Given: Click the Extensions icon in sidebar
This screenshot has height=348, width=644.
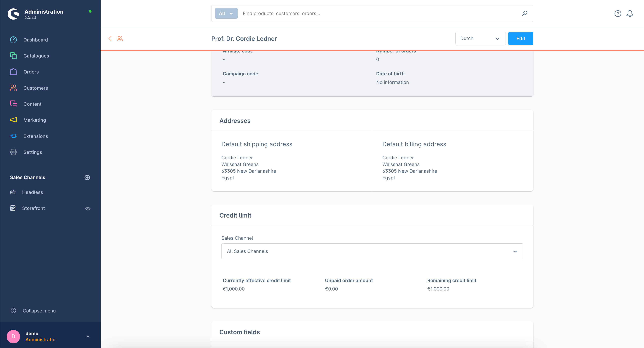Looking at the screenshot, I should point(13,136).
